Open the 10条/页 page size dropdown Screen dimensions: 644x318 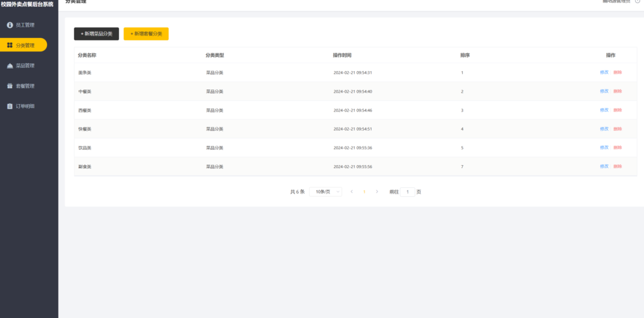pos(326,192)
